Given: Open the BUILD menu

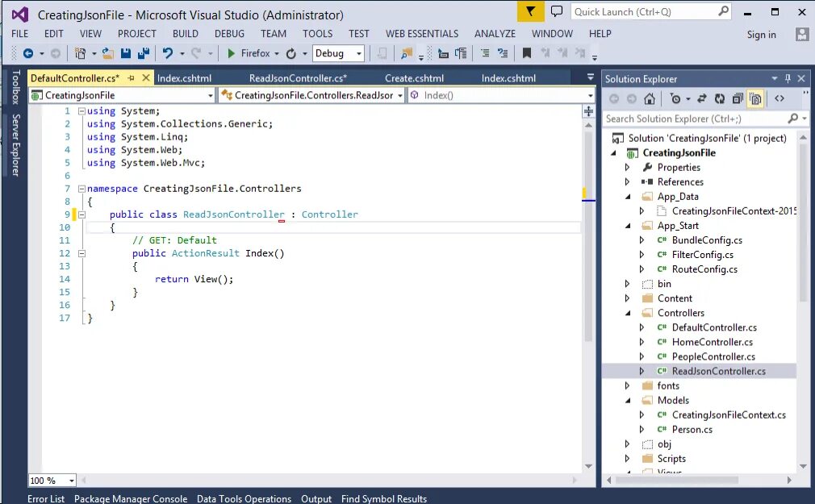Looking at the screenshot, I should 185,34.
